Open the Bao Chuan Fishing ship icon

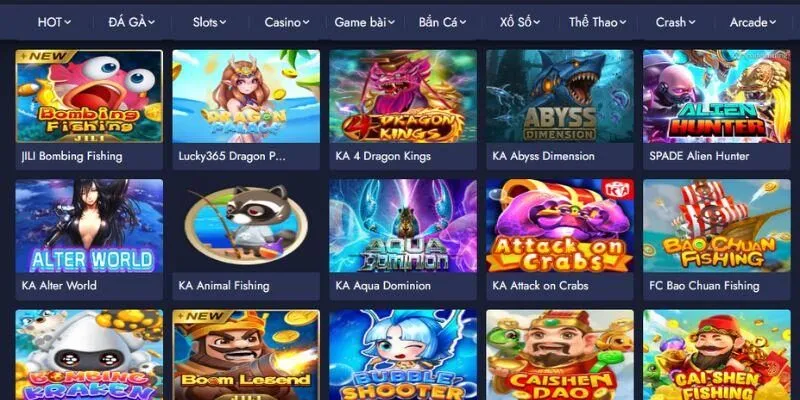717,226
